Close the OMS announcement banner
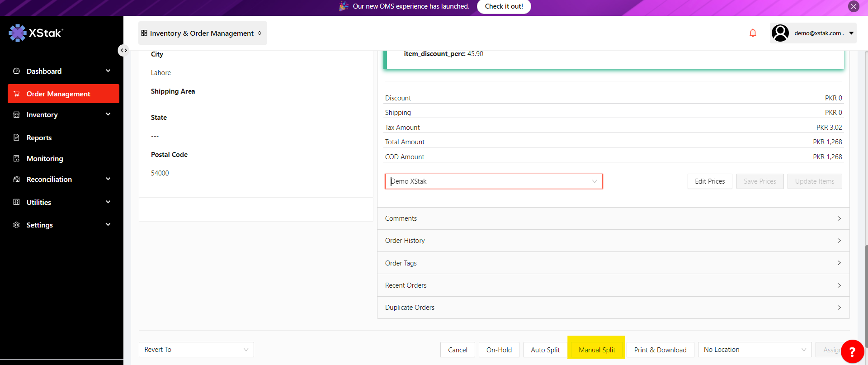The image size is (868, 365). click(x=854, y=6)
